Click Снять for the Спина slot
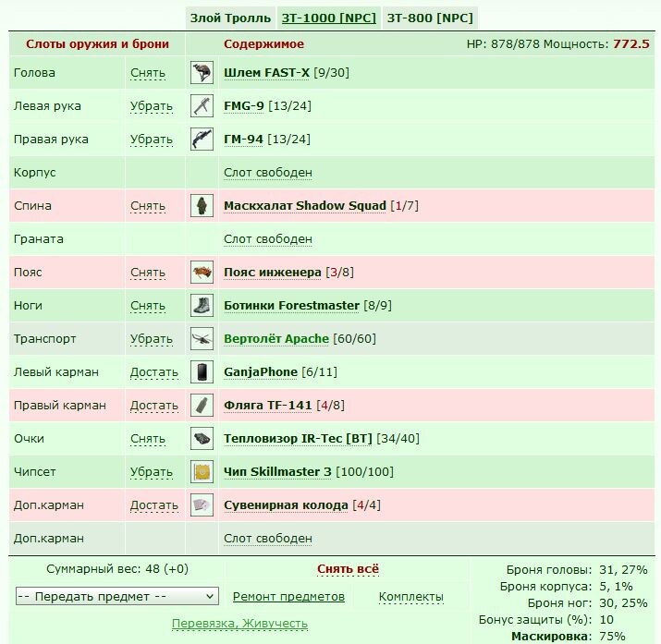The height and width of the screenshot is (644, 661). coord(148,206)
